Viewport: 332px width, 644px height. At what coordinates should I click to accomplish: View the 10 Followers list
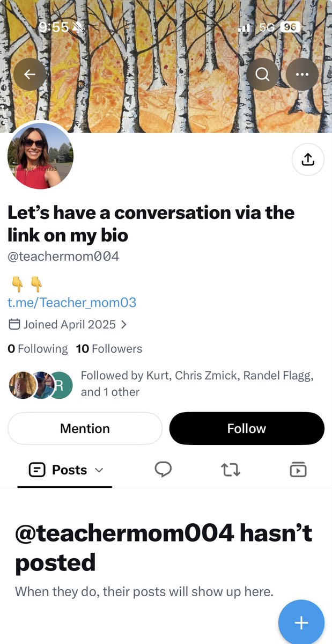click(x=109, y=349)
